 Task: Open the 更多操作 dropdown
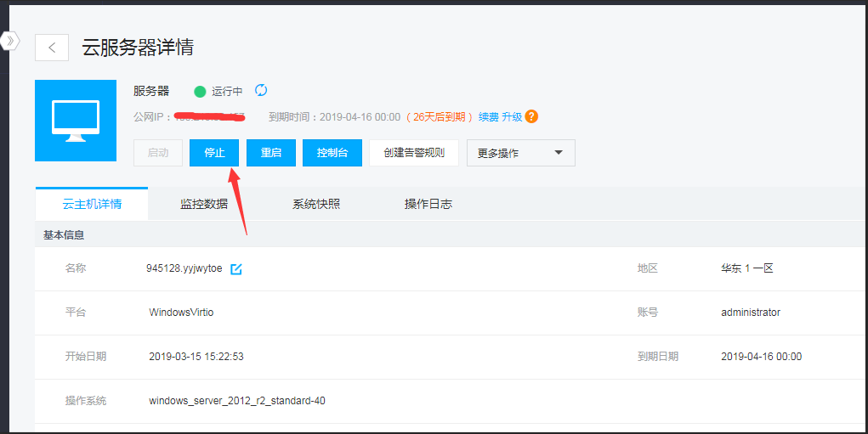(510, 153)
